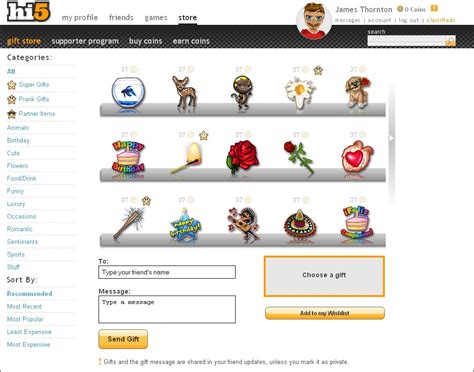The height and width of the screenshot is (372, 474).
Task: Open the yellow help question icon
Action: (434, 9)
